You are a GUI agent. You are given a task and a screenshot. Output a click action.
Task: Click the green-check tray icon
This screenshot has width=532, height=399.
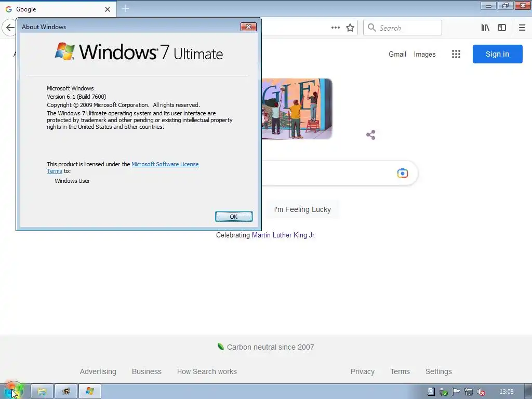444,392
